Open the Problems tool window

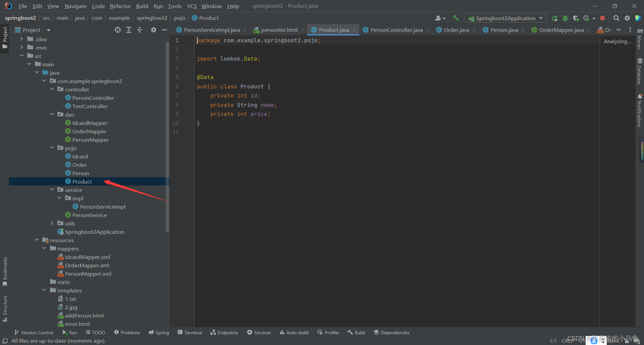[127, 333]
